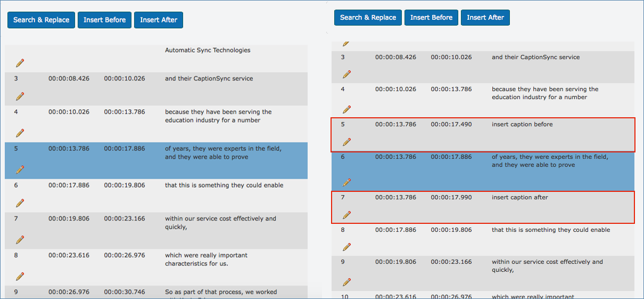Screen dimensions: 644x299
Task: Click Search & Replace button in left panel
Action: pyautogui.click(x=41, y=20)
